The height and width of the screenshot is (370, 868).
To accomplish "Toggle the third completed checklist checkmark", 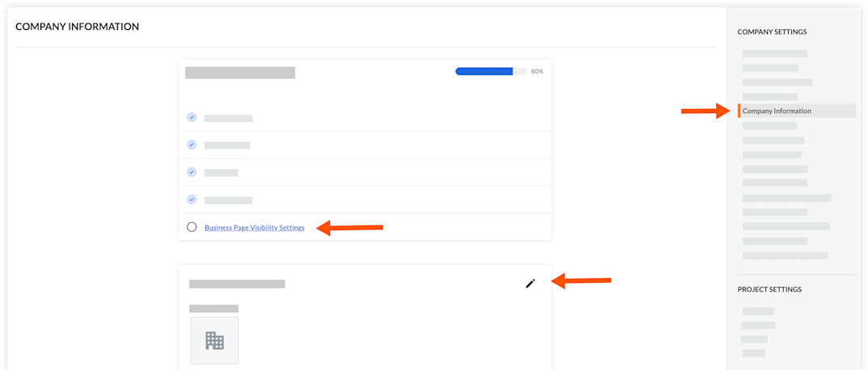I will pos(192,172).
